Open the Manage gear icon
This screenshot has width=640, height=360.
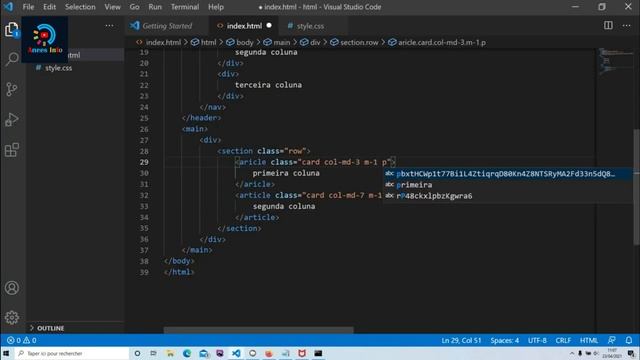pyautogui.click(x=12, y=317)
